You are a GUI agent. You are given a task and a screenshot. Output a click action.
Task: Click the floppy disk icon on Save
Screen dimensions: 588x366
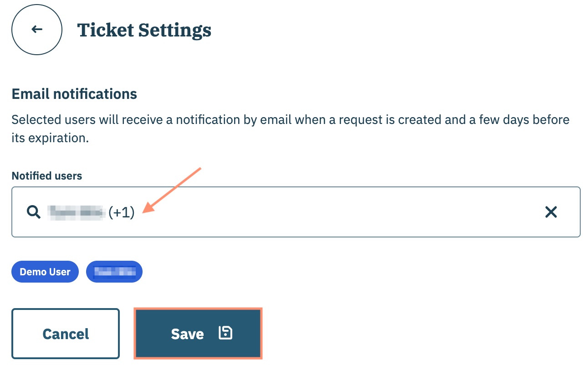point(225,333)
